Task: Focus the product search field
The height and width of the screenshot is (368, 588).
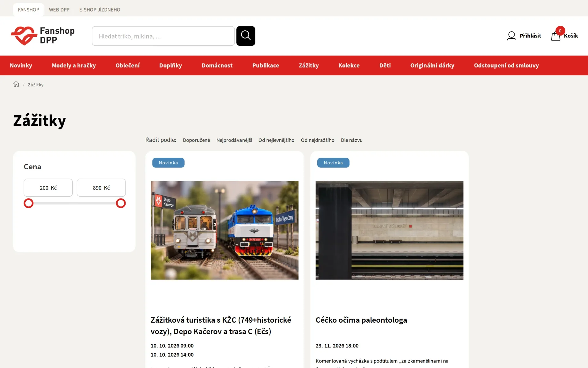Action: pos(163,36)
